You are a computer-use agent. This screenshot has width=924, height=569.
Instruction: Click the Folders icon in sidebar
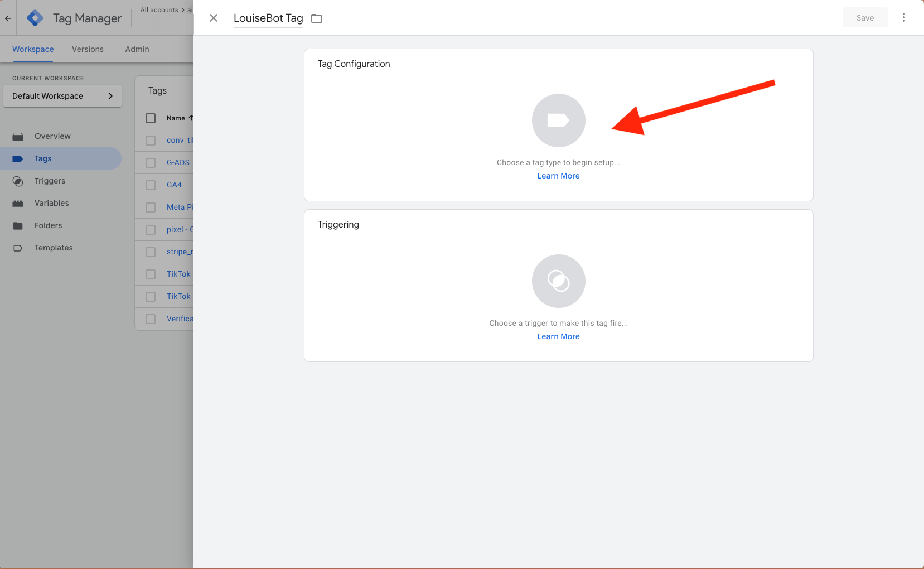point(18,225)
